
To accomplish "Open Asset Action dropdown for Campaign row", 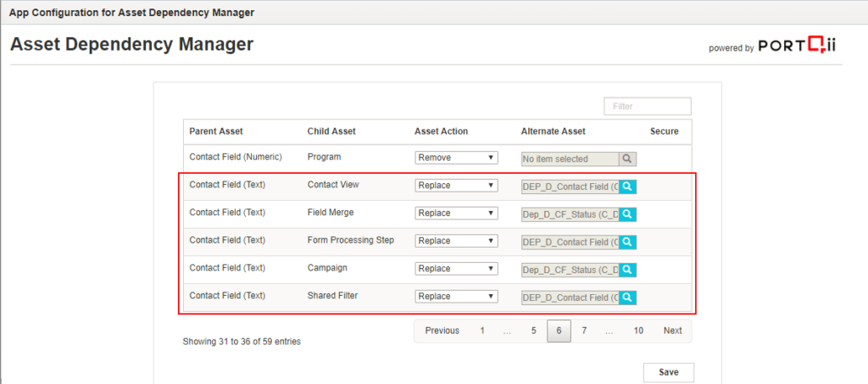I will click(456, 270).
